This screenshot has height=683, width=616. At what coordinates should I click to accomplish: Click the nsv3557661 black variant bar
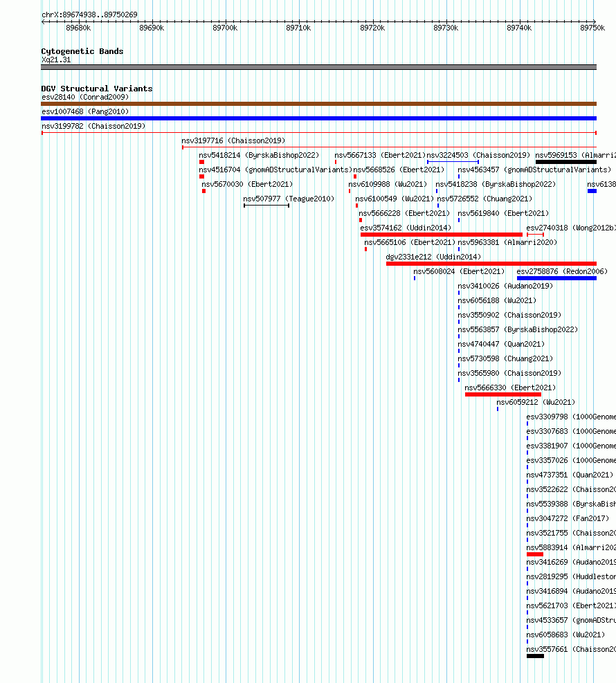point(535,656)
